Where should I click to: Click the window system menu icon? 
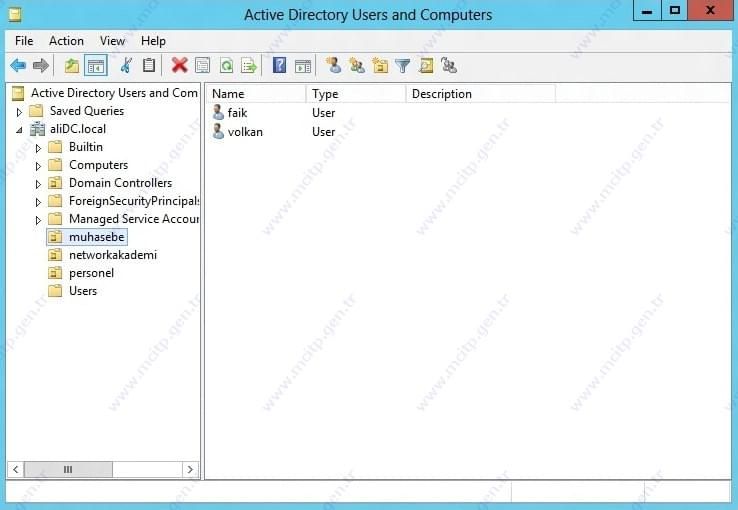click(x=15, y=15)
